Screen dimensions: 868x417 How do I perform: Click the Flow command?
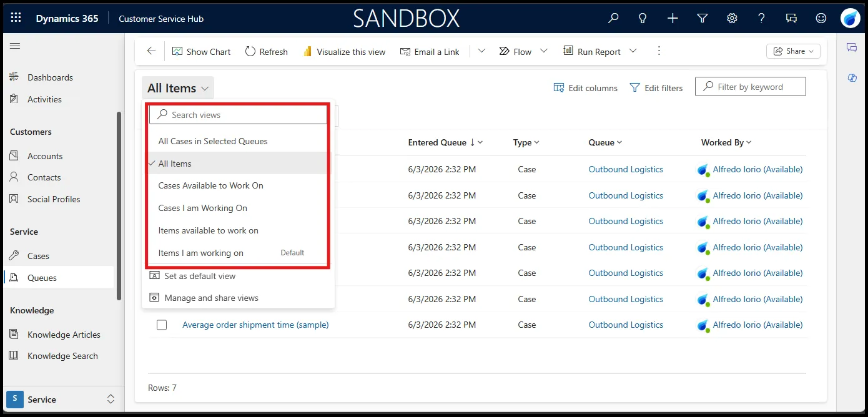click(515, 52)
